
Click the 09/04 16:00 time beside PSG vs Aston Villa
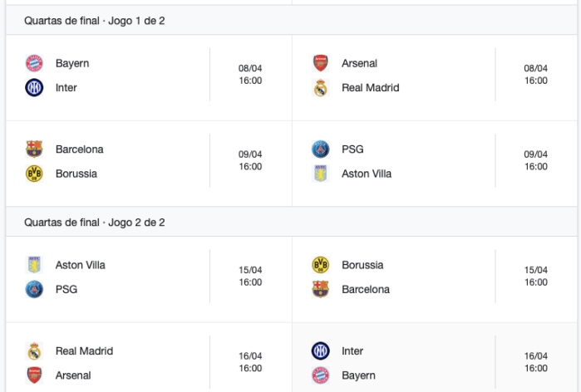[x=536, y=160]
